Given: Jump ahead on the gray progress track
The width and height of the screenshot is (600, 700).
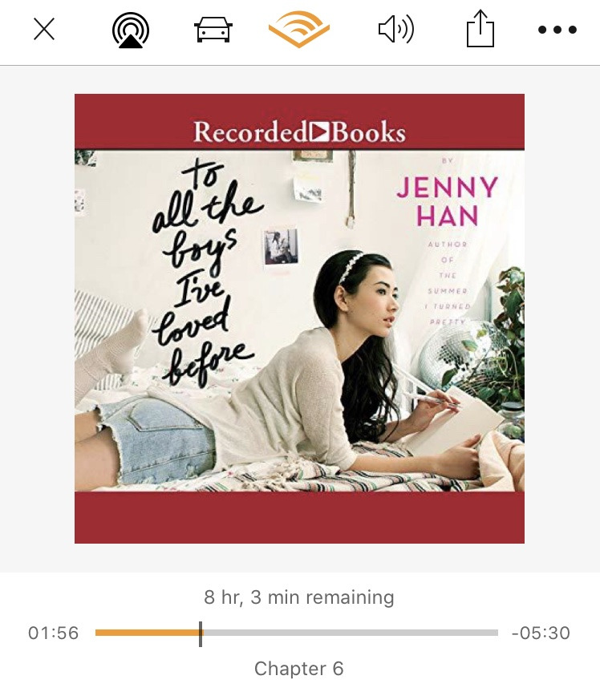Looking at the screenshot, I should click(x=351, y=633).
